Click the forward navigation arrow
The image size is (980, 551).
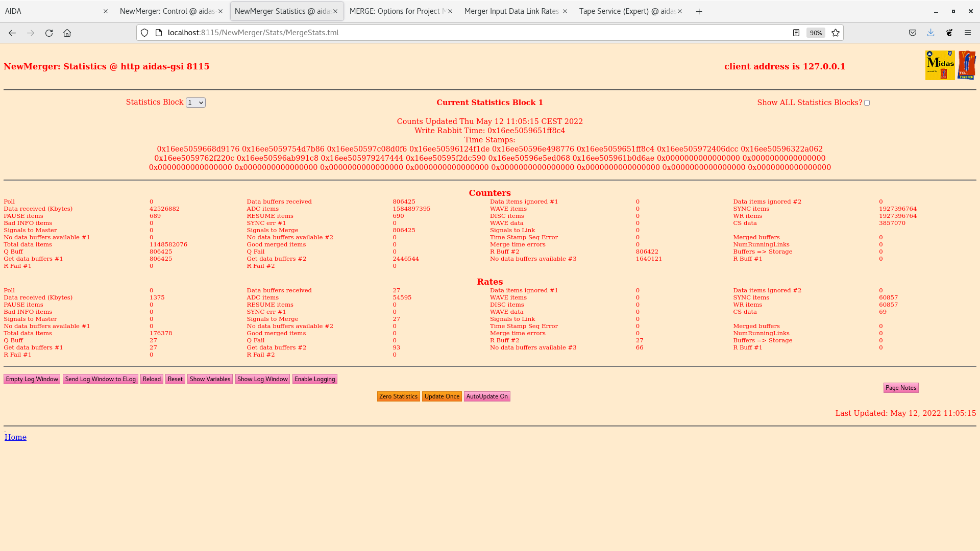pos(31,33)
